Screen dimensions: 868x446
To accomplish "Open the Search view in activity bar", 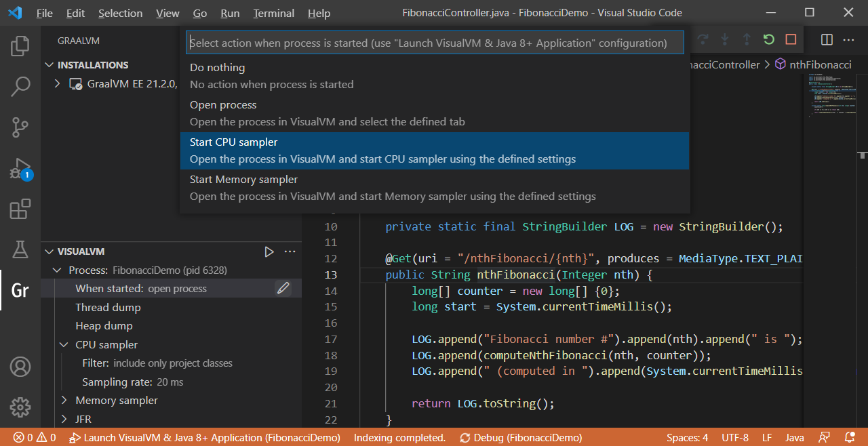I will [x=20, y=86].
